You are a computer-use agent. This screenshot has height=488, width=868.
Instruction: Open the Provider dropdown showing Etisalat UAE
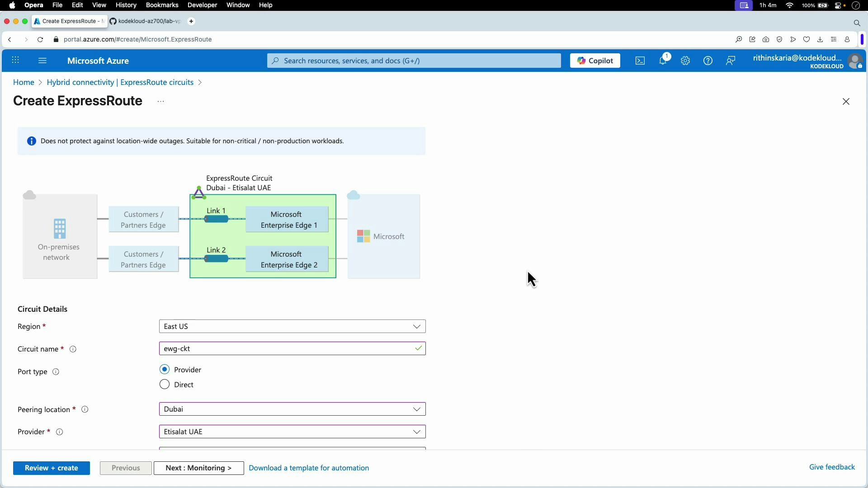pyautogui.click(x=292, y=432)
